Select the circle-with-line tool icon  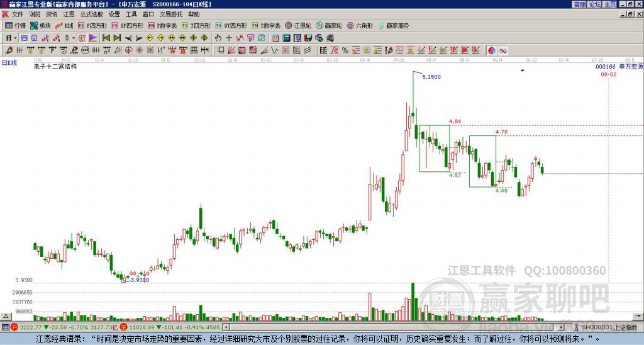pos(86,50)
